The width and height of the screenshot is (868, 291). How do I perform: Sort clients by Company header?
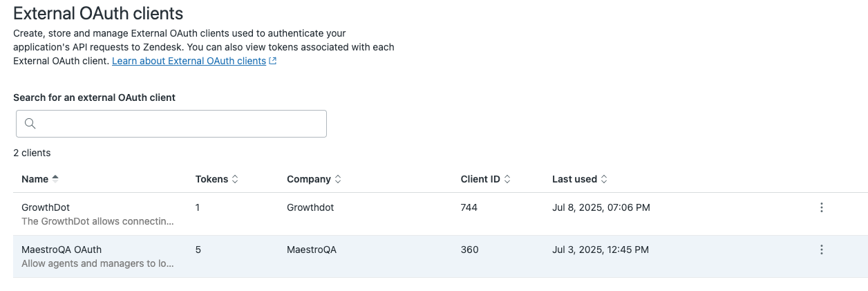[308, 179]
